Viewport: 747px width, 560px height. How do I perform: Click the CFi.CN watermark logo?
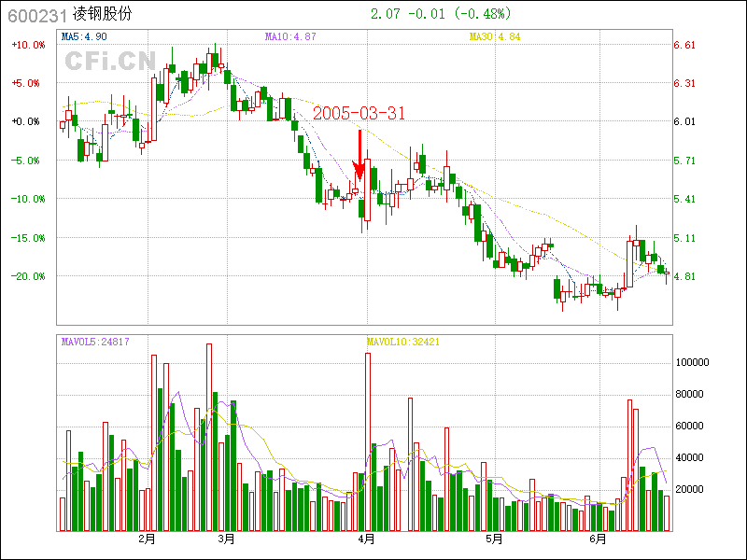[x=110, y=62]
